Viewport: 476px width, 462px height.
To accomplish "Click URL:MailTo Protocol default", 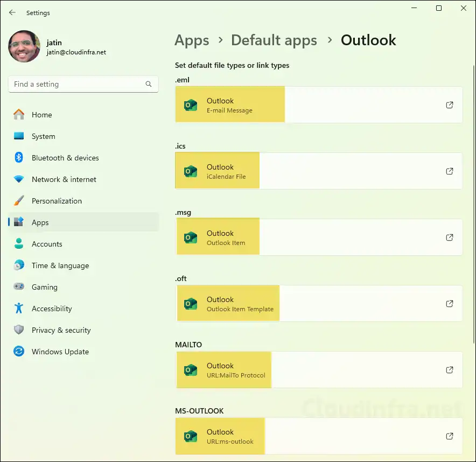I will [x=319, y=369].
